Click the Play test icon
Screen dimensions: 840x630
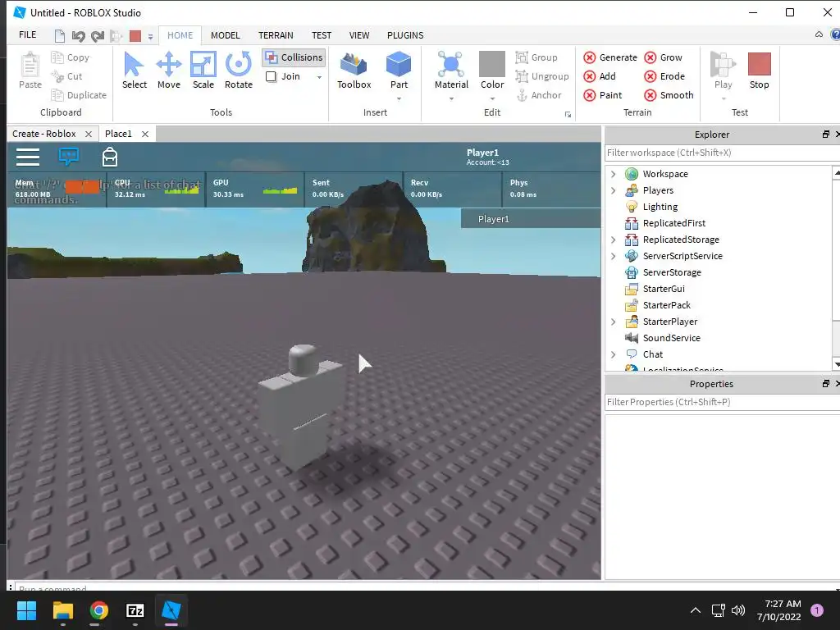click(x=723, y=64)
